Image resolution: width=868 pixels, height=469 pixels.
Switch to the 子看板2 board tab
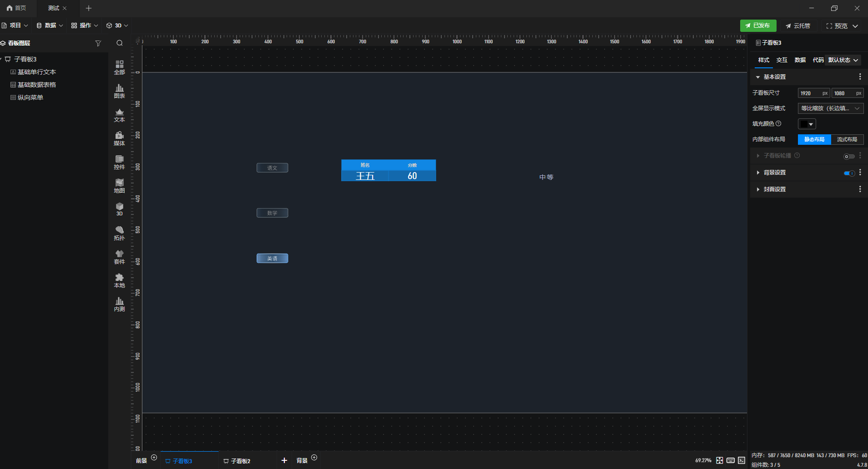tap(237, 461)
